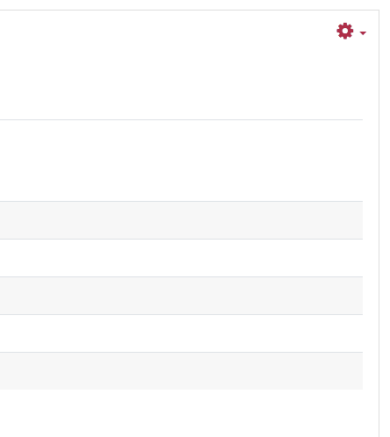Select the second gray striped table row
Image resolution: width=390 pixels, height=437 pixels.
(x=181, y=295)
